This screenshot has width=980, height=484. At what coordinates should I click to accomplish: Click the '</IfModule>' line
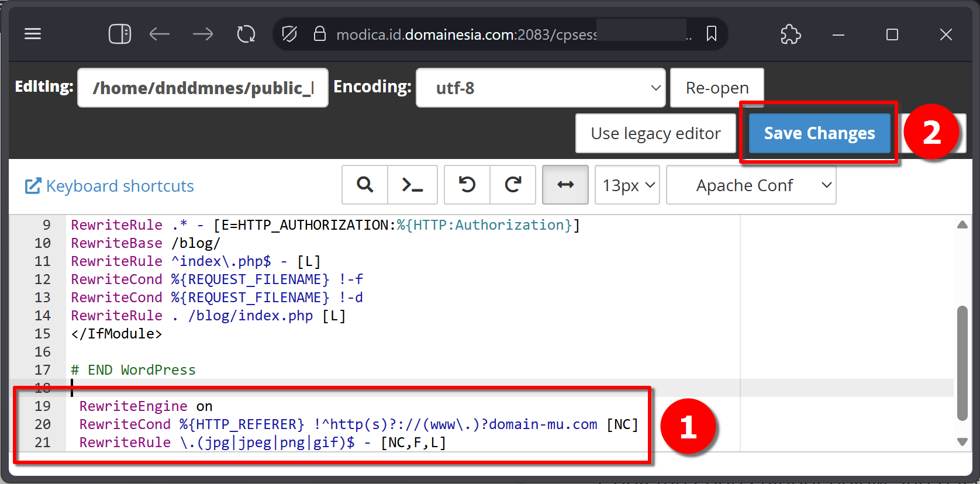click(x=116, y=333)
